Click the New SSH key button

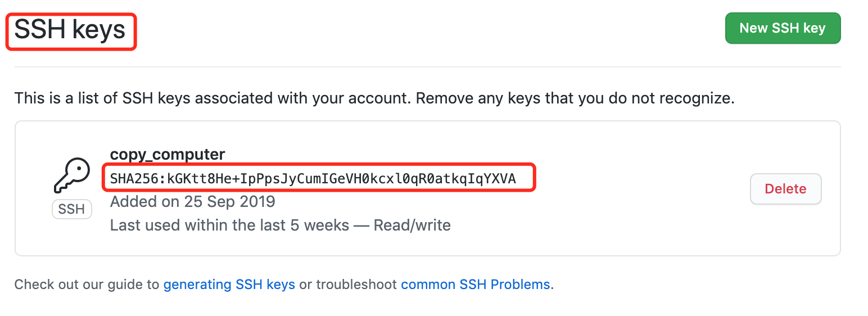[783, 28]
